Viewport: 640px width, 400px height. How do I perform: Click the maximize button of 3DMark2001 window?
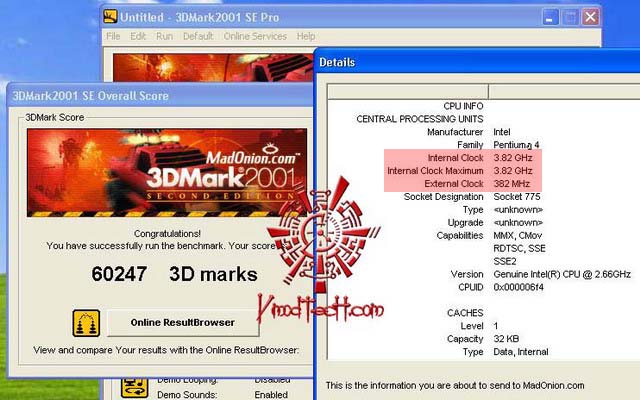(x=570, y=17)
